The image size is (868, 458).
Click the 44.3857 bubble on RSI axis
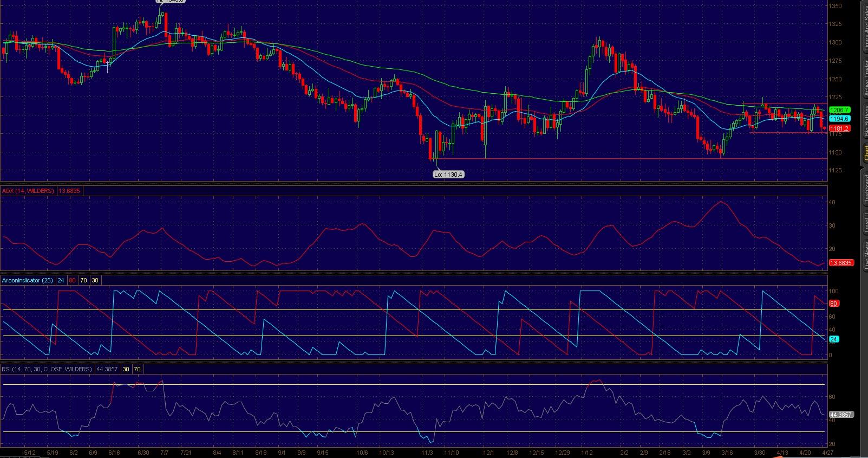point(841,415)
